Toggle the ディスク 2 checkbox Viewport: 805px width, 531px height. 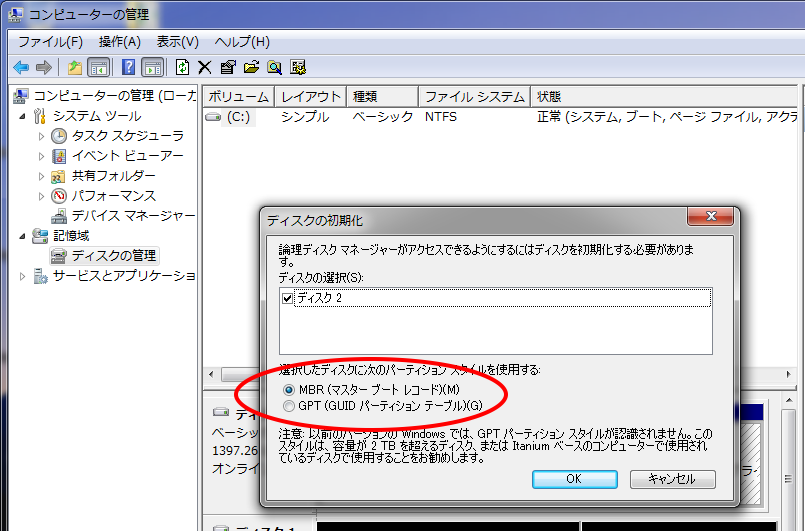tap(289, 298)
